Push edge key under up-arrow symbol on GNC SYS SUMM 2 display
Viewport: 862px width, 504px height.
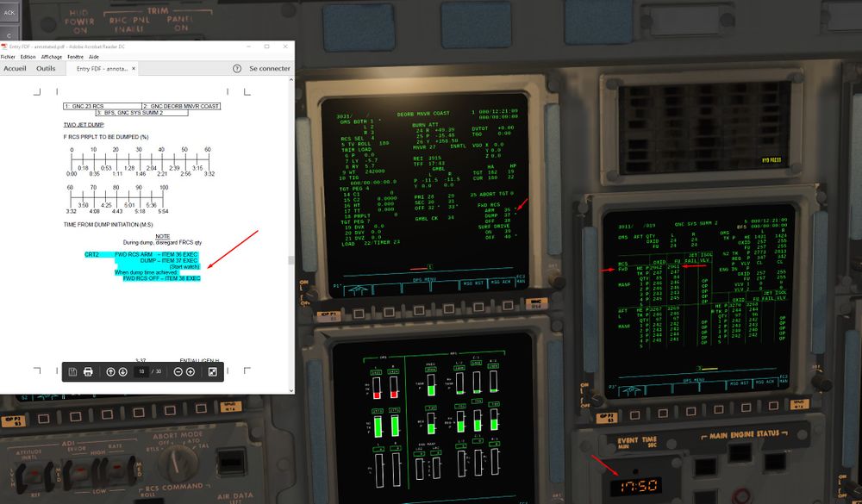(634, 415)
